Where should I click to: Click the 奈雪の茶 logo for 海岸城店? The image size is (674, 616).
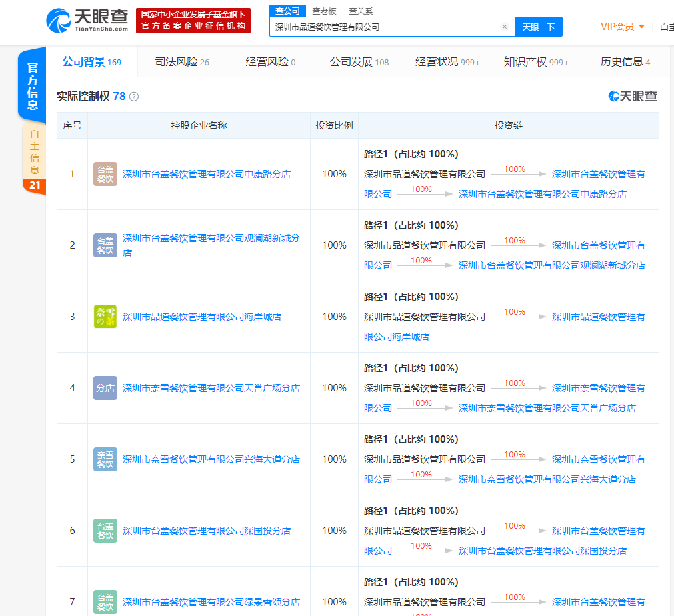pyautogui.click(x=105, y=317)
